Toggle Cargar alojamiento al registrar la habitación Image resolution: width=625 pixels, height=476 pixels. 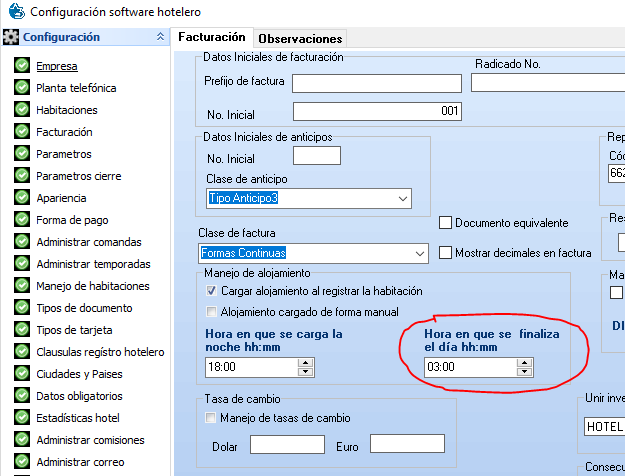(x=211, y=291)
